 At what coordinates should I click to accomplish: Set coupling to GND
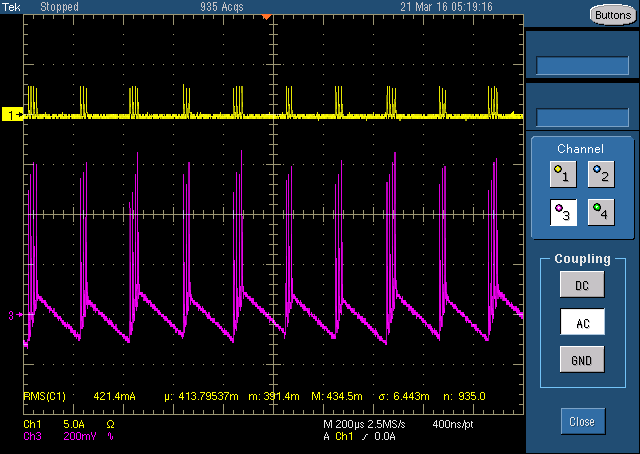pyautogui.click(x=582, y=360)
